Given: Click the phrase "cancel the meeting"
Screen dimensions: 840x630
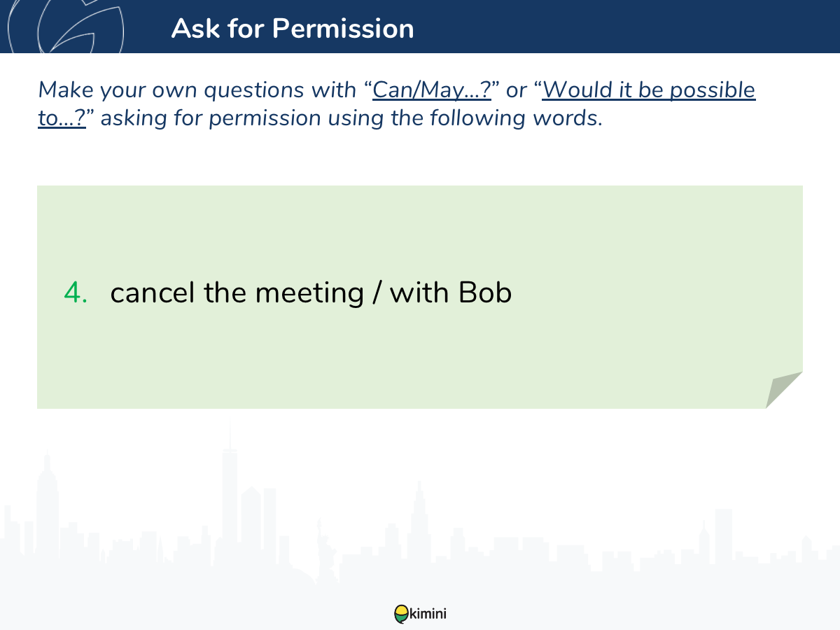Looking at the screenshot, I should point(237,293).
